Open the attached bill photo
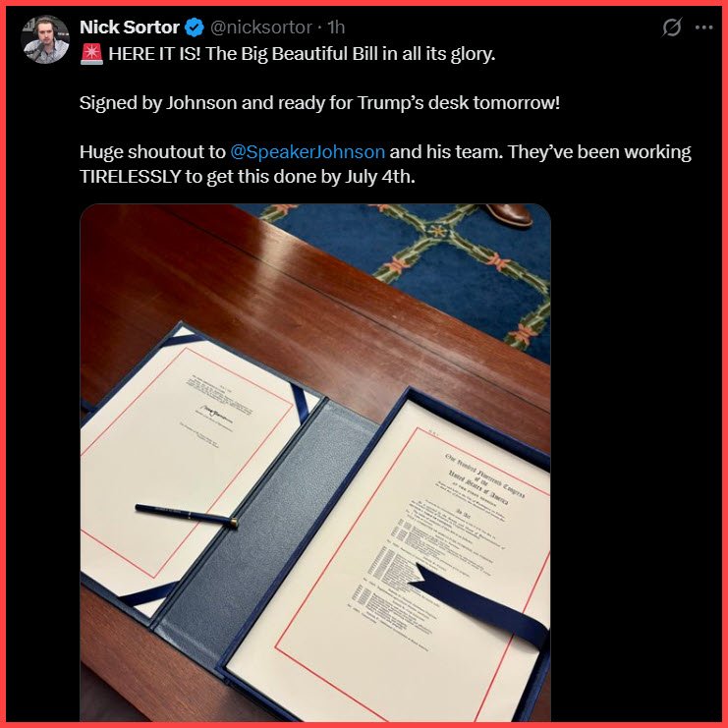The height and width of the screenshot is (728, 728). tap(315, 463)
